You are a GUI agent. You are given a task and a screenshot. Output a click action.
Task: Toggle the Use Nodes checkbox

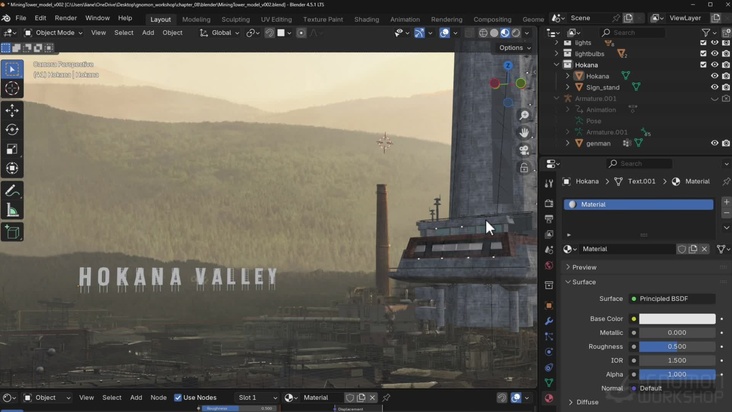tap(178, 398)
